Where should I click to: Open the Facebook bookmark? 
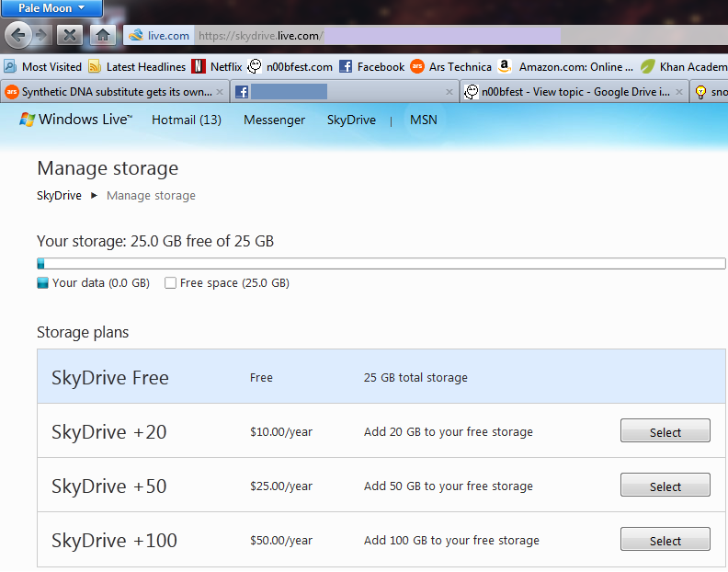tap(372, 67)
